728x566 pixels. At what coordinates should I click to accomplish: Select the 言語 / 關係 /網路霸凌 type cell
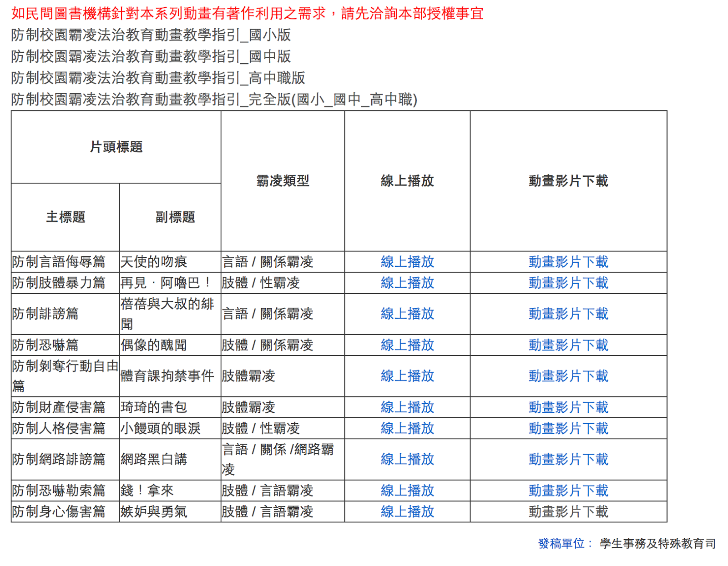(x=283, y=459)
